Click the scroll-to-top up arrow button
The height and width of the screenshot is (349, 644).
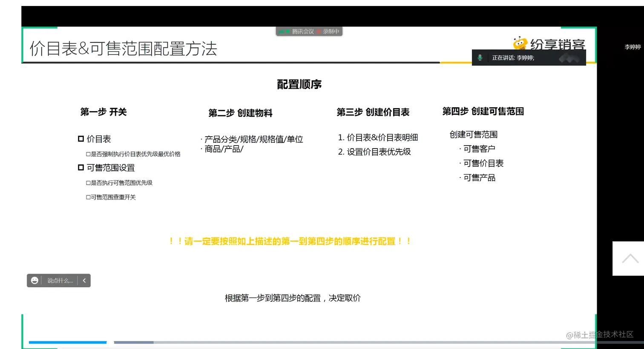point(629,258)
